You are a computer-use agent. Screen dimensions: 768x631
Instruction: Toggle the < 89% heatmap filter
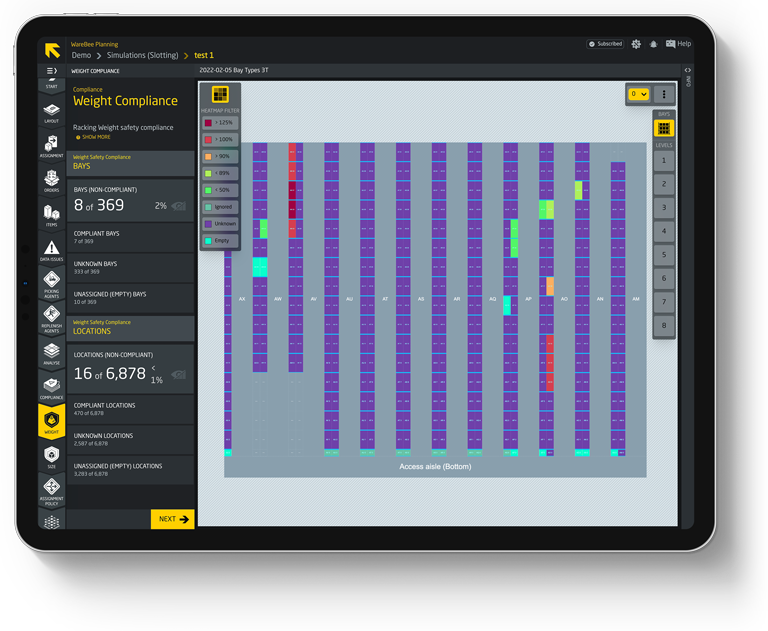[220, 173]
